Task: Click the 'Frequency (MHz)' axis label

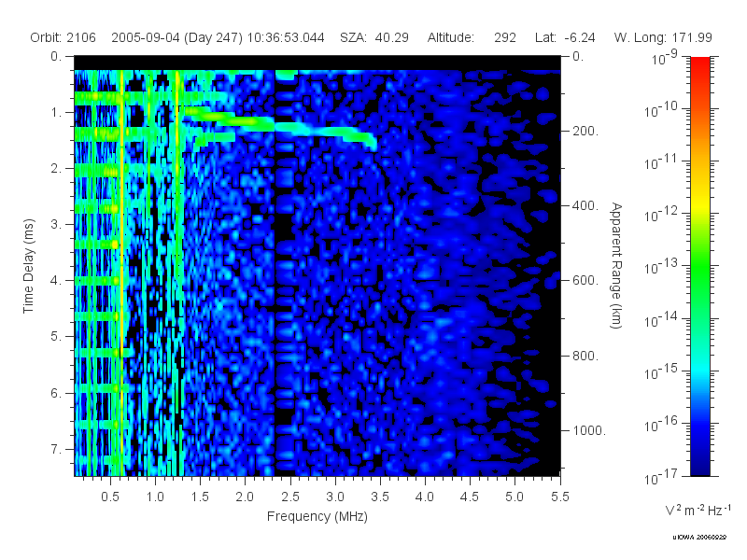Action: (x=317, y=516)
